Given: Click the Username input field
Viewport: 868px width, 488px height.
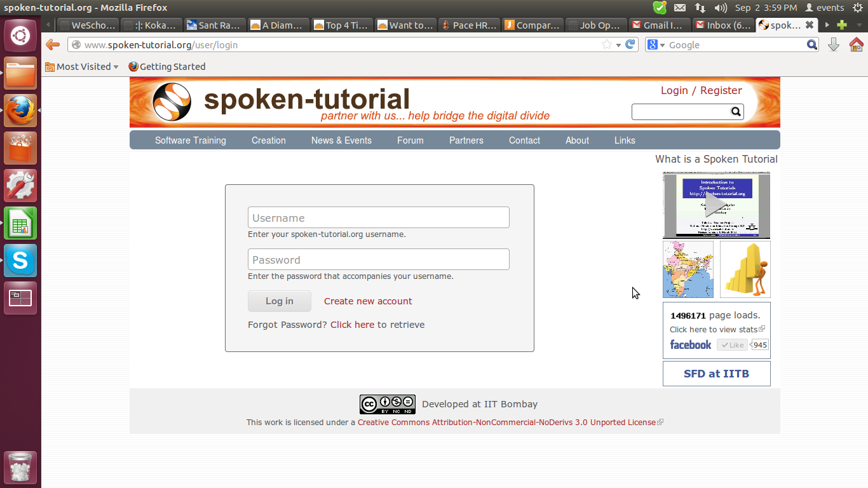Looking at the screenshot, I should (x=378, y=217).
